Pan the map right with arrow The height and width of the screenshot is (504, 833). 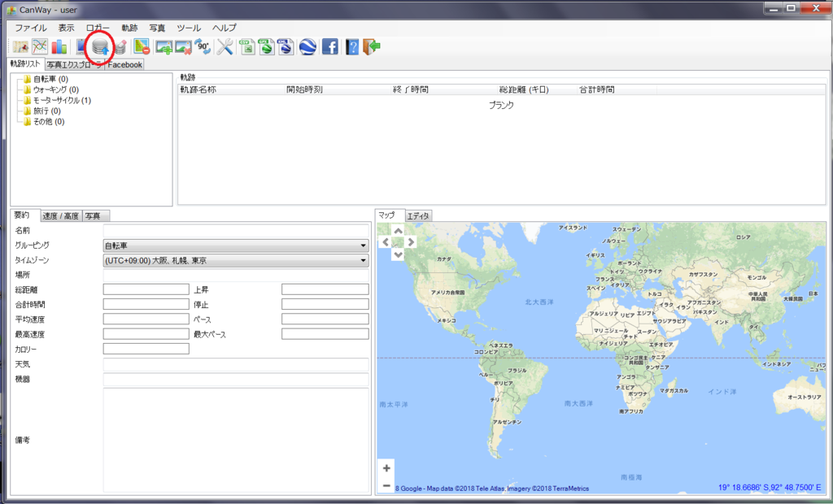click(410, 242)
